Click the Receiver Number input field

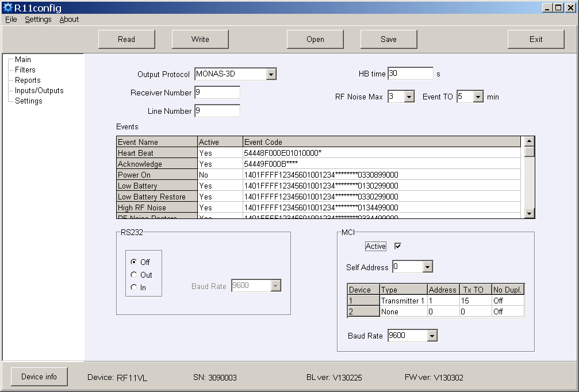pos(217,93)
